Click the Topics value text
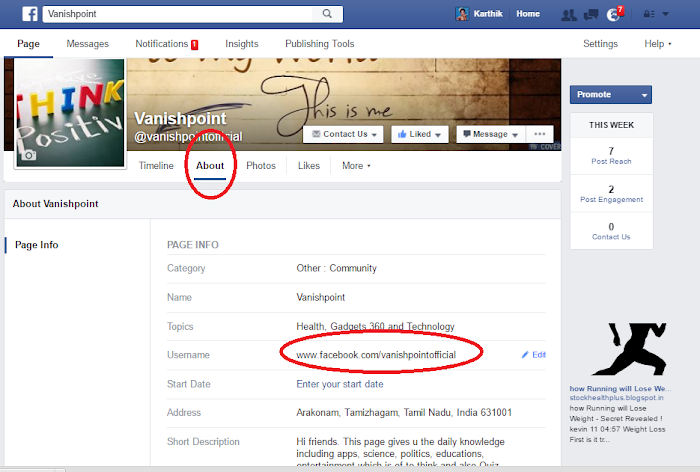The width and height of the screenshot is (700, 472). click(x=375, y=326)
